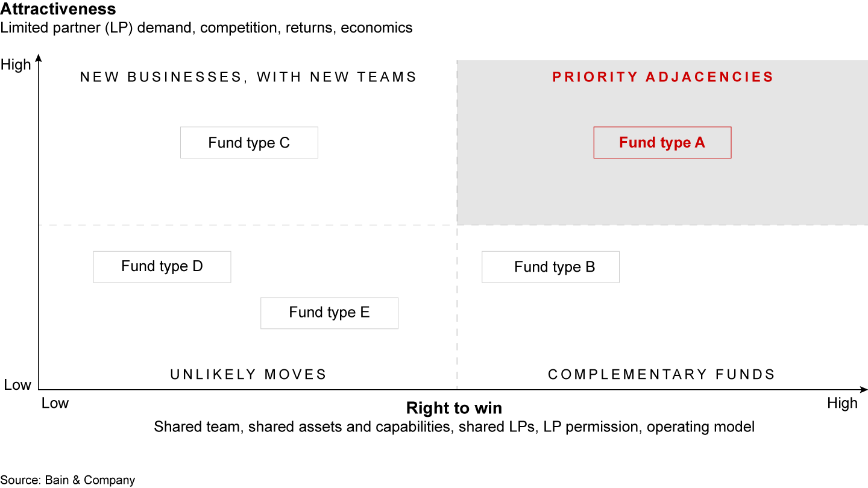This screenshot has width=868, height=488.
Task: Click the Unlikely Moves quadrant label
Action: tap(248, 374)
